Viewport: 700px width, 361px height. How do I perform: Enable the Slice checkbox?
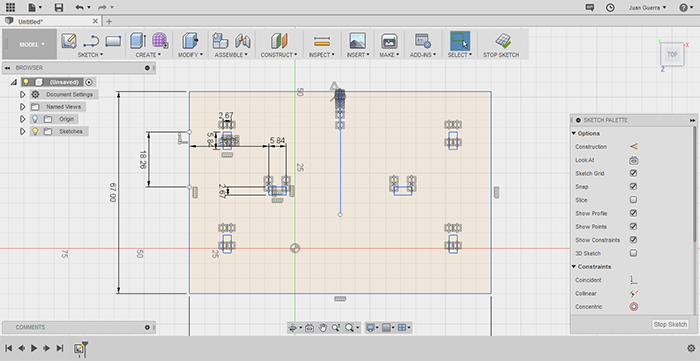pos(633,200)
